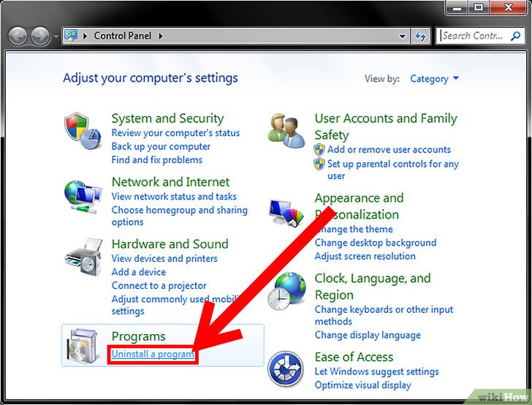Close the Control Panel window

coord(508,7)
